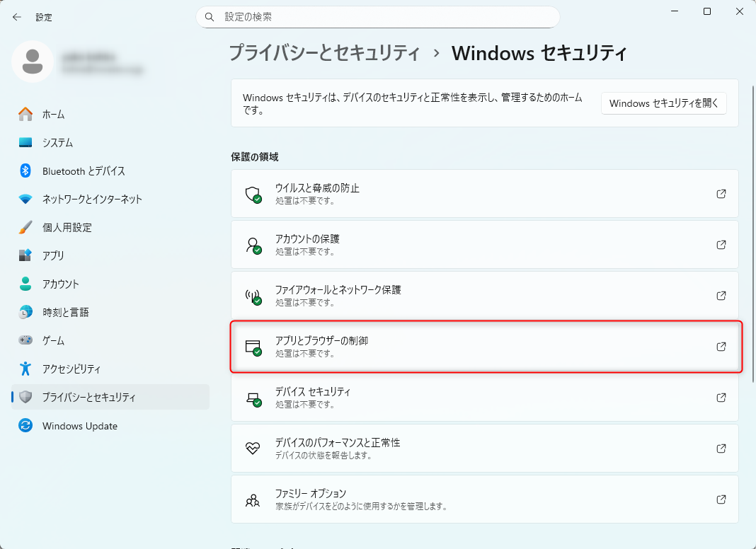Click プライバシーとセキュリティ breadcrumb link
The height and width of the screenshot is (549, 756).
(x=324, y=53)
